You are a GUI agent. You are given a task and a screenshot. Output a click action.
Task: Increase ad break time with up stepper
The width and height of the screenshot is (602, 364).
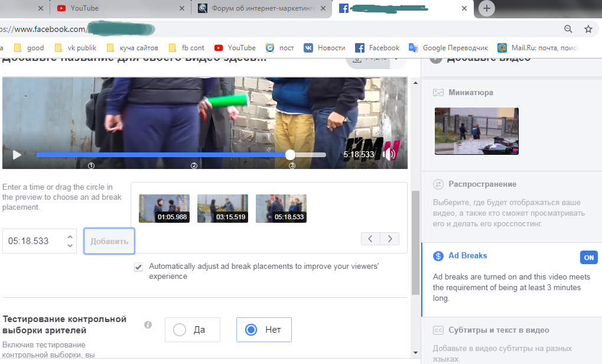tap(70, 237)
